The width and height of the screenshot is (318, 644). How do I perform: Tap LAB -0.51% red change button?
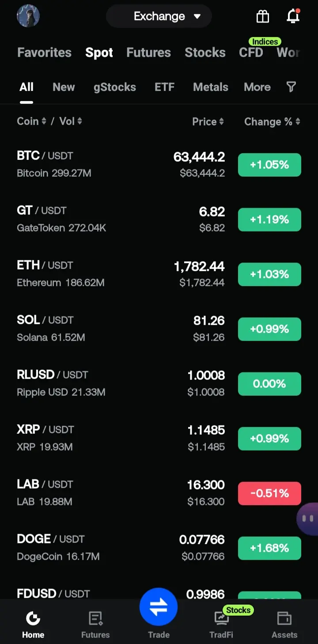click(269, 493)
